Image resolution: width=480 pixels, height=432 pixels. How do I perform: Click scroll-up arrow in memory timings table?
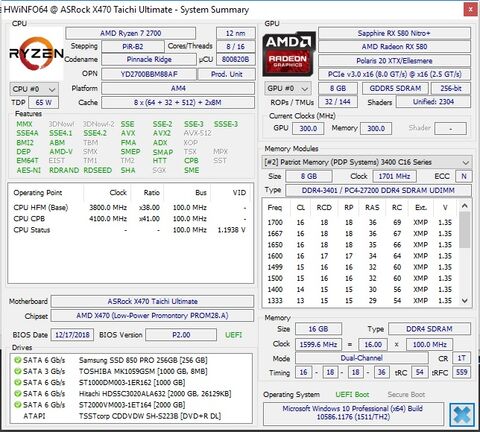tap(465, 205)
